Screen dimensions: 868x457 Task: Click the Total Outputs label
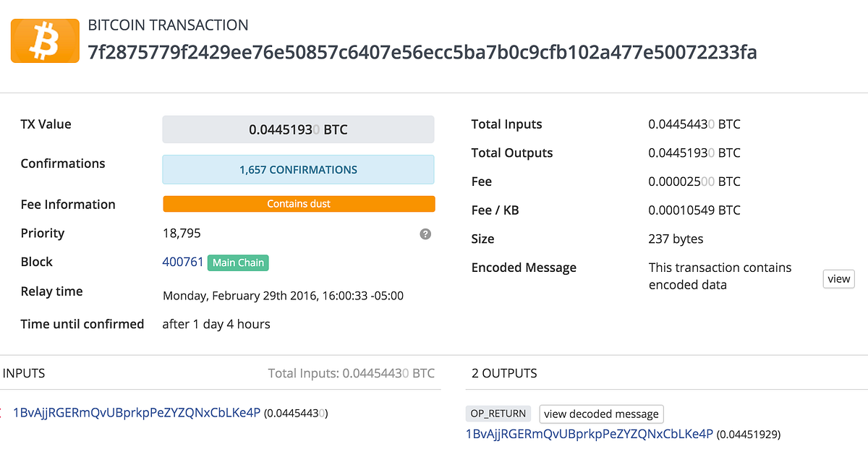512,153
